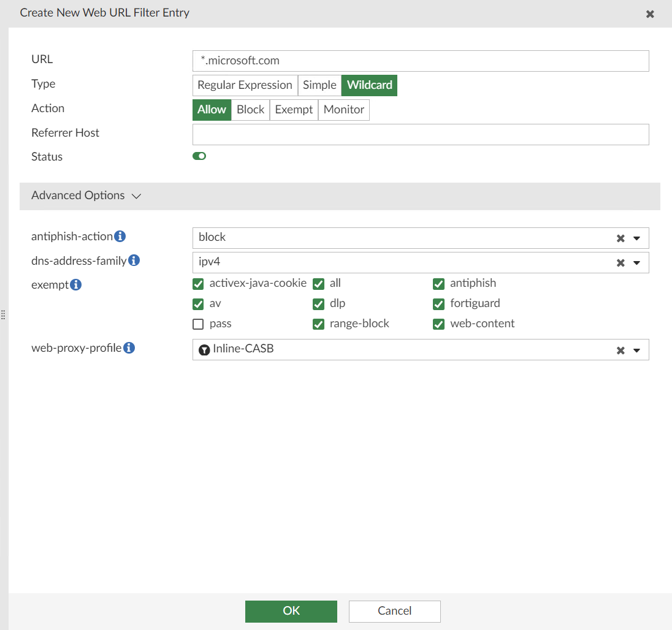Viewport: 672px width, 630px height.
Task: Enable the pass exempt checkbox
Action: coord(198,324)
